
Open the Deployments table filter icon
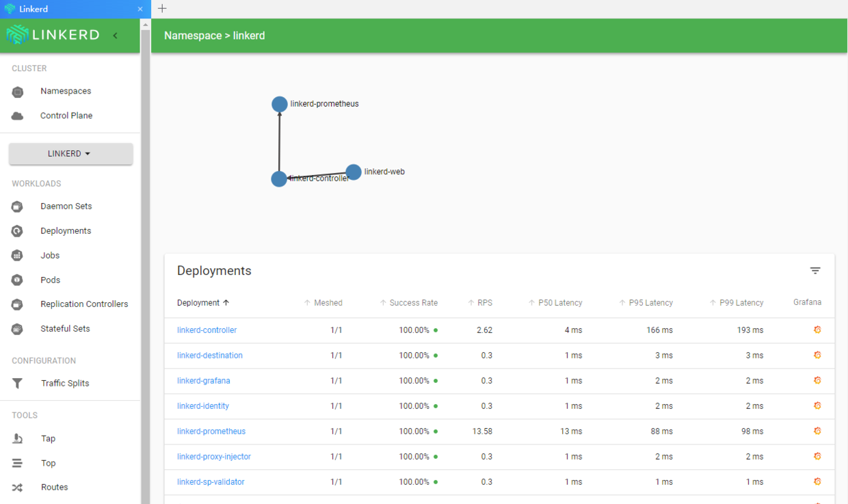click(x=815, y=271)
